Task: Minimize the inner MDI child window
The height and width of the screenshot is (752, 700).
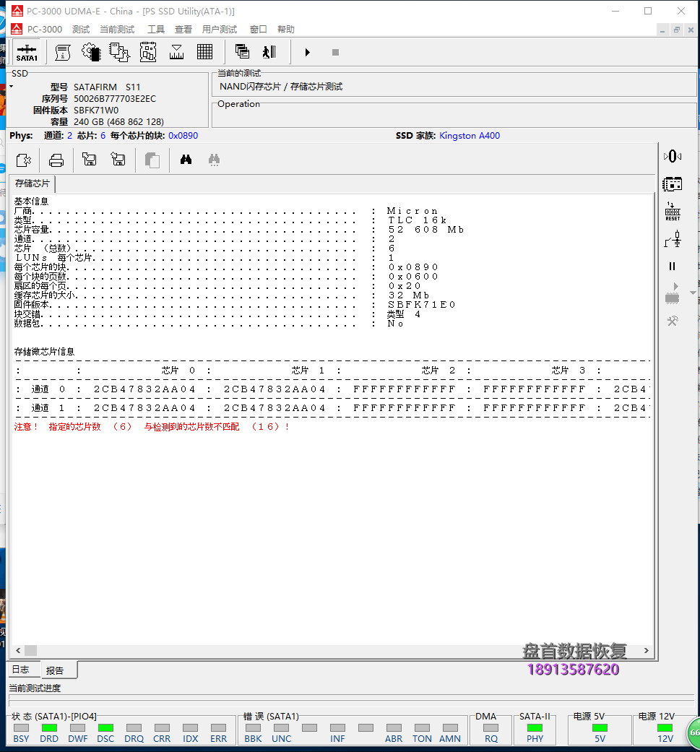Action: [x=662, y=30]
